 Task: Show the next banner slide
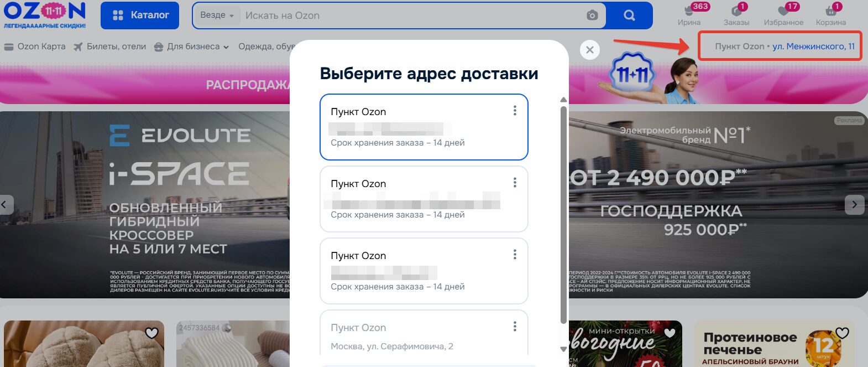point(854,205)
